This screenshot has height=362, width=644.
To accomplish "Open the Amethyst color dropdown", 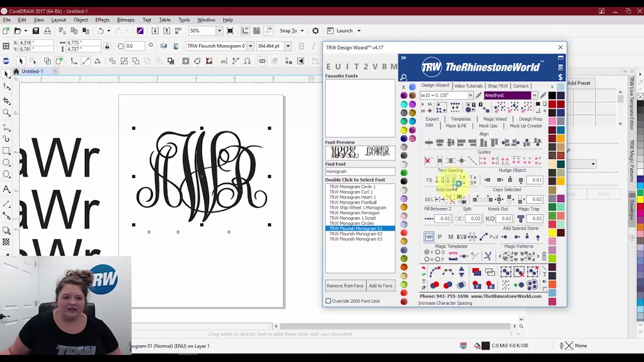I will point(534,96).
